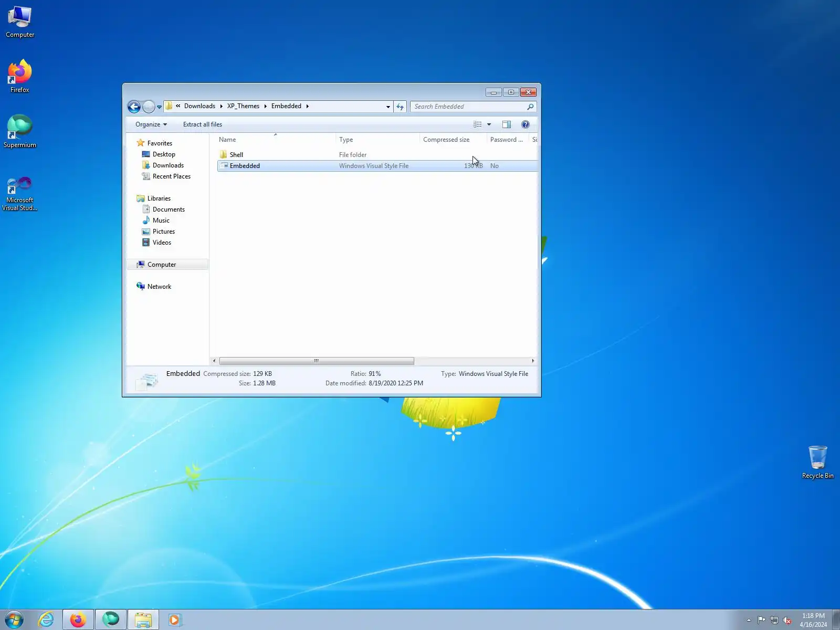The image size is (840, 630).
Task: Select the Microsoft Visual Studio desktop shortcut
Action: coord(20,194)
